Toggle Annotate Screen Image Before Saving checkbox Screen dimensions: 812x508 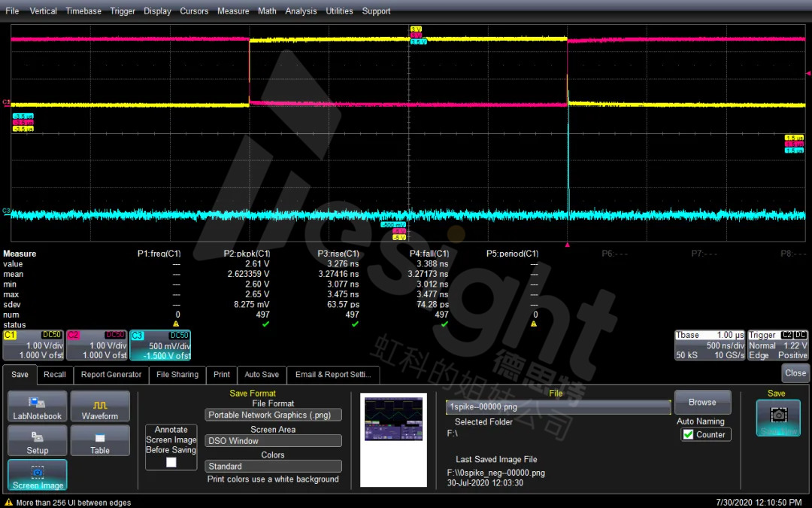tap(171, 462)
